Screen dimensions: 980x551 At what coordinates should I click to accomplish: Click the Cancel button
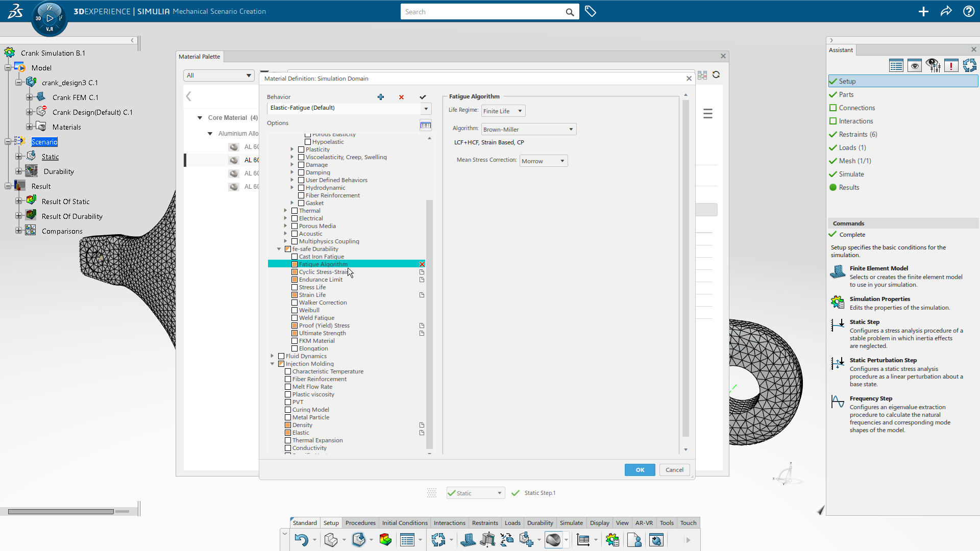[x=674, y=470]
